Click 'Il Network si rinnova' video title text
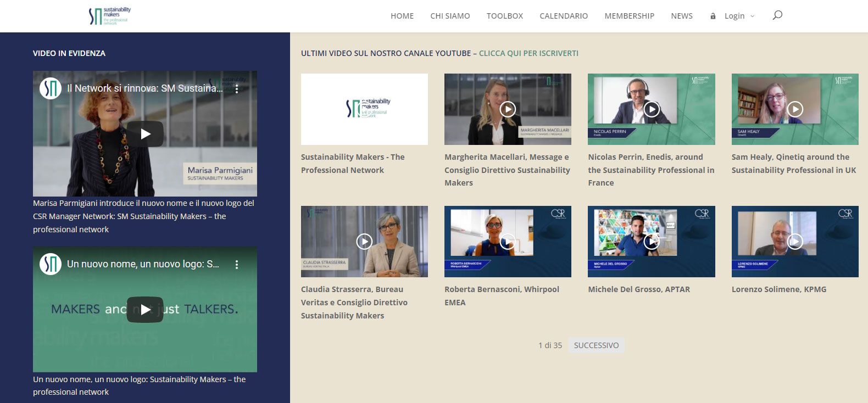 [145, 88]
